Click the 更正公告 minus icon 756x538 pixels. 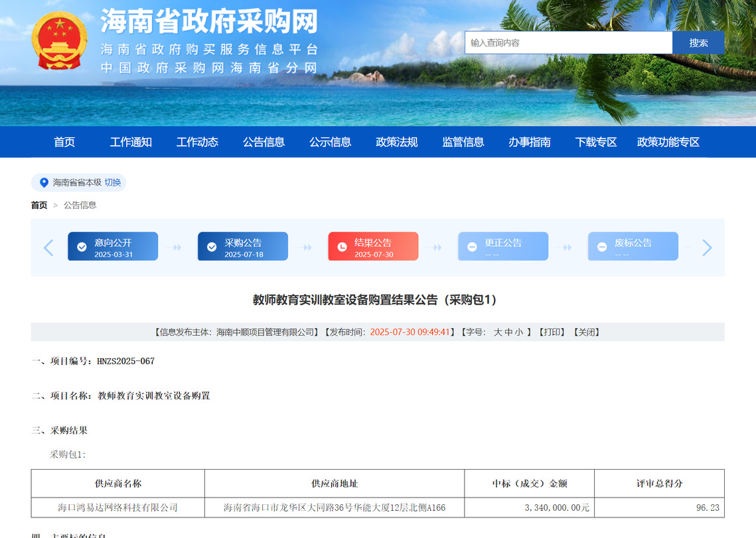click(472, 247)
